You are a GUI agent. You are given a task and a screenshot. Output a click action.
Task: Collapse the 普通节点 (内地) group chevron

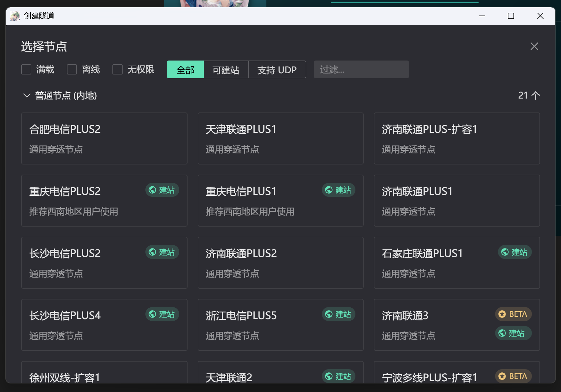pyautogui.click(x=27, y=95)
